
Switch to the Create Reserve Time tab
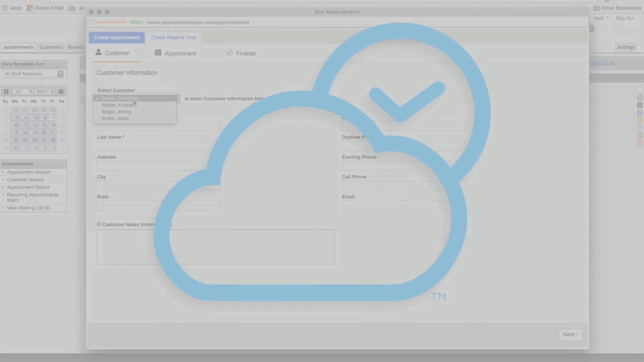173,38
